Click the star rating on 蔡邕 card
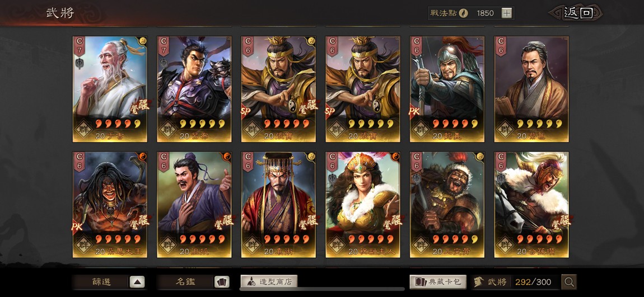Image resolution: width=644 pixels, height=297 pixels. point(539,124)
